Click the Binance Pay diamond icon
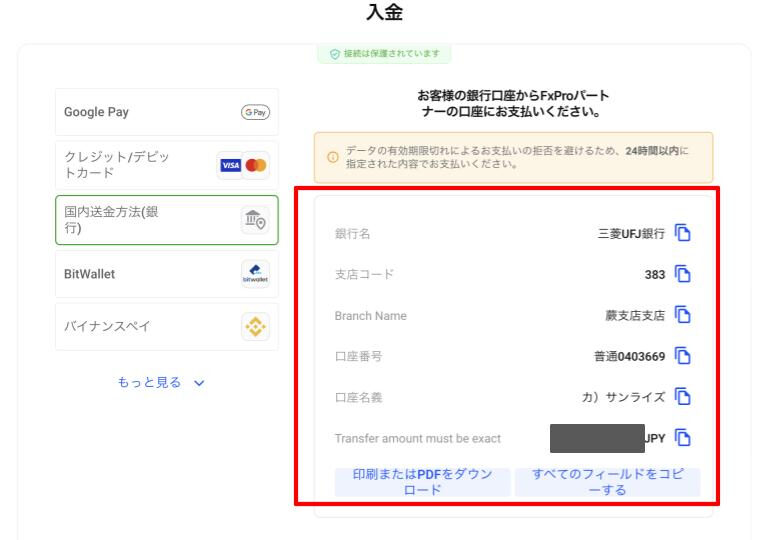The height and width of the screenshot is (540, 757). pos(255,327)
